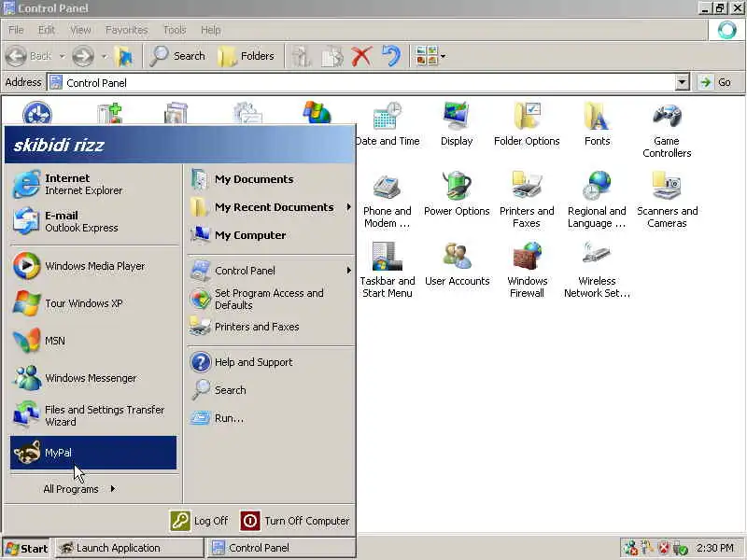Toggle the Folders pane button
The width and height of the screenshot is (747, 560).
pos(246,56)
